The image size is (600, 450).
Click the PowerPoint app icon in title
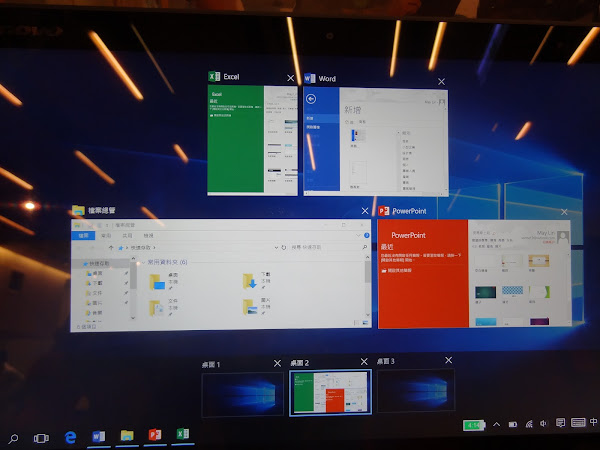coord(383,211)
